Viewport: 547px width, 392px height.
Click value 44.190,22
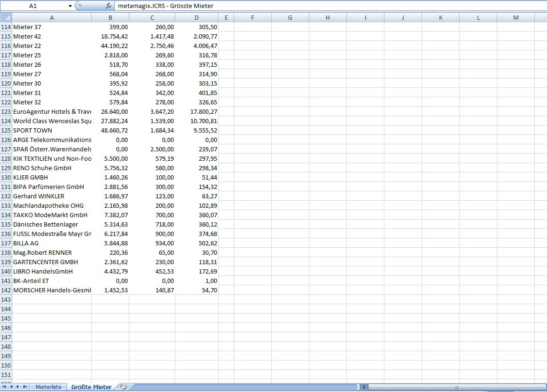[x=110, y=46]
